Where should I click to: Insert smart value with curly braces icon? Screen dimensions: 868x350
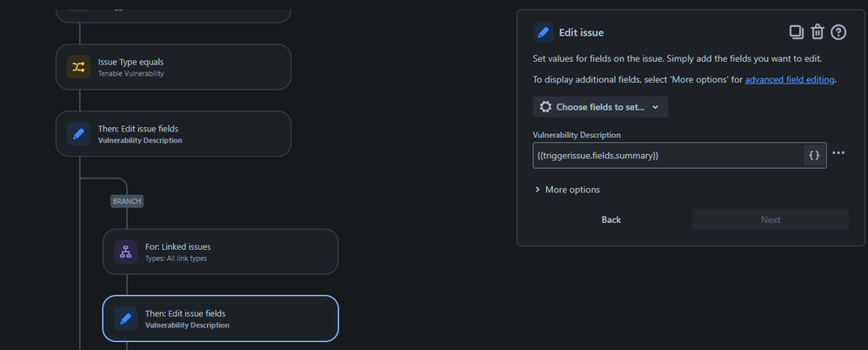tap(814, 156)
